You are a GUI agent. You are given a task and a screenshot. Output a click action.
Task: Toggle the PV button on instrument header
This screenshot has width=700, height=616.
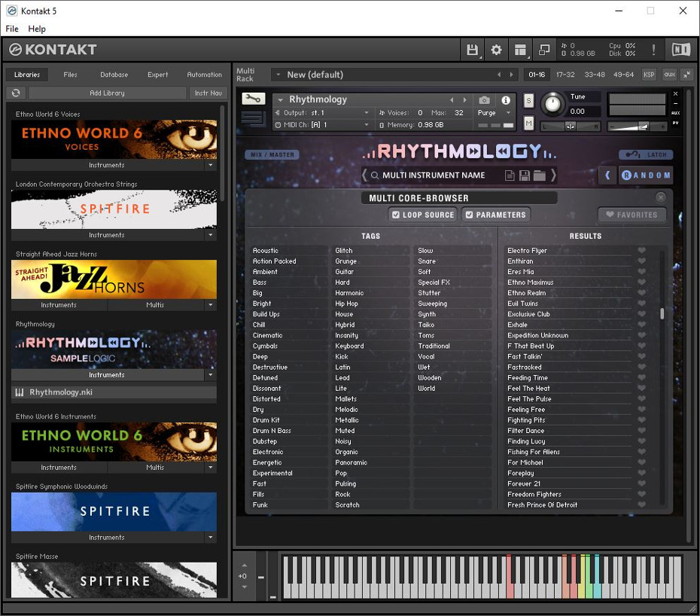coord(675,124)
